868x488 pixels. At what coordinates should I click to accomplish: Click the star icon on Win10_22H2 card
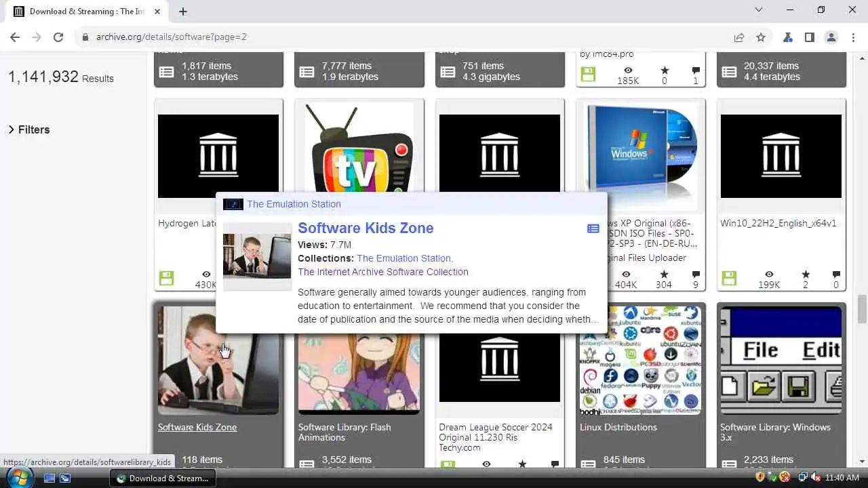coord(806,274)
